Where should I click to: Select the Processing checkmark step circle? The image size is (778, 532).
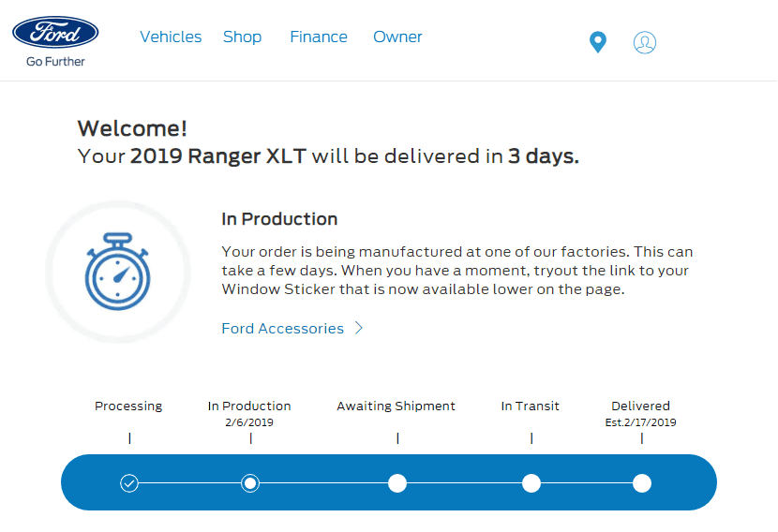129,483
